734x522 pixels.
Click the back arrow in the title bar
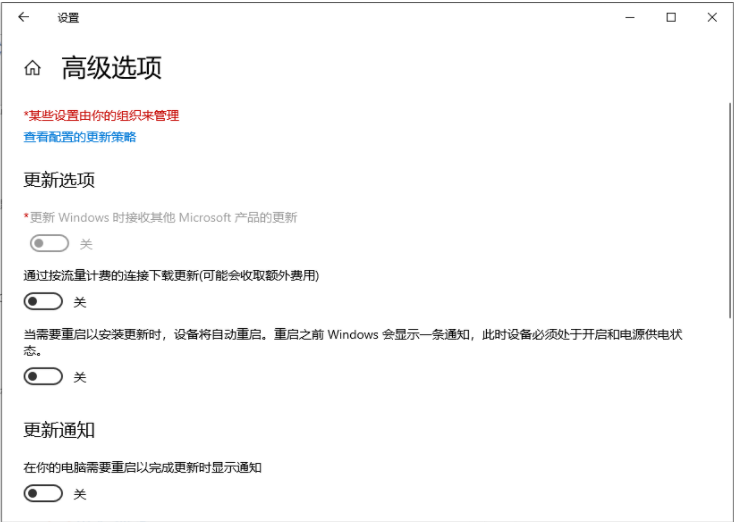tap(24, 17)
